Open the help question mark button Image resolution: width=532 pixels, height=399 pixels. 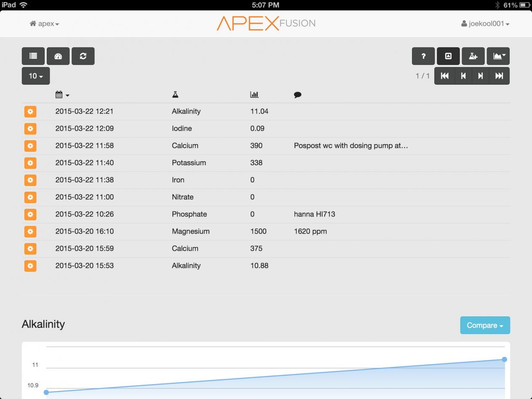[423, 56]
